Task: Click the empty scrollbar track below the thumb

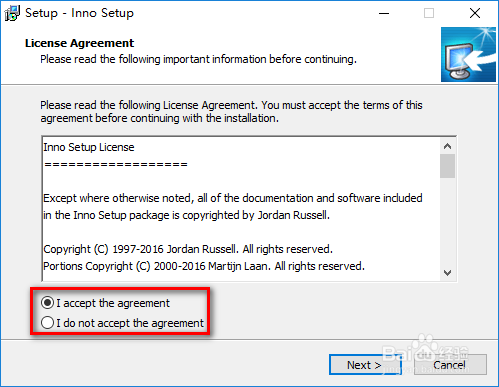Action: tap(447, 222)
